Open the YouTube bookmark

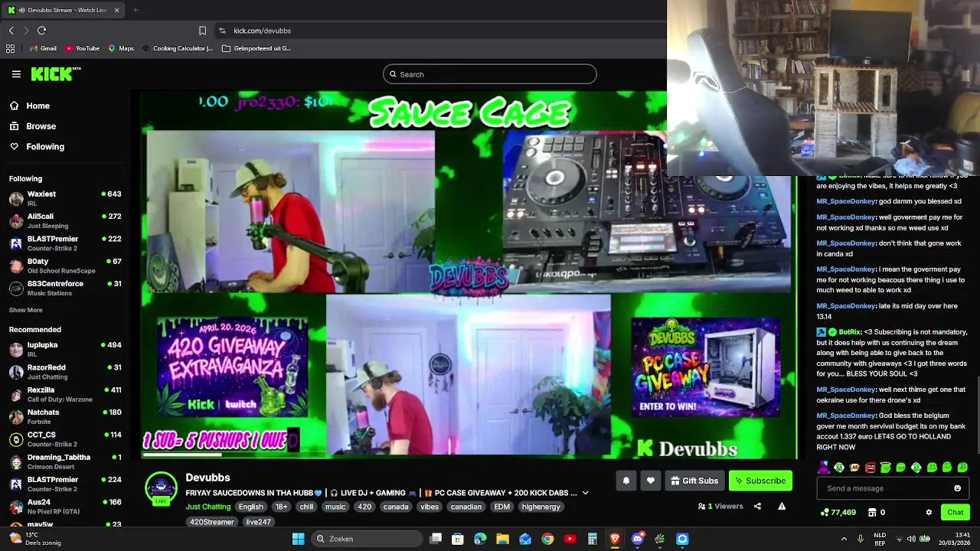coord(82,48)
